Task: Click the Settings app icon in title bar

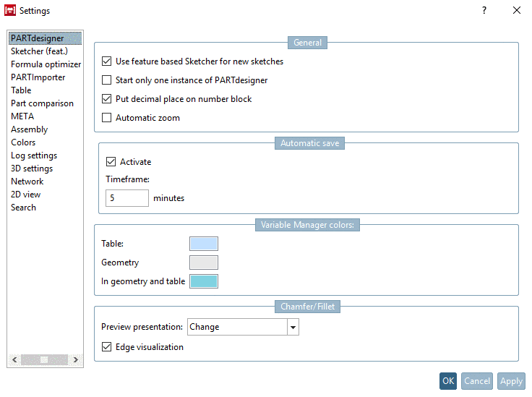Action: (10, 11)
